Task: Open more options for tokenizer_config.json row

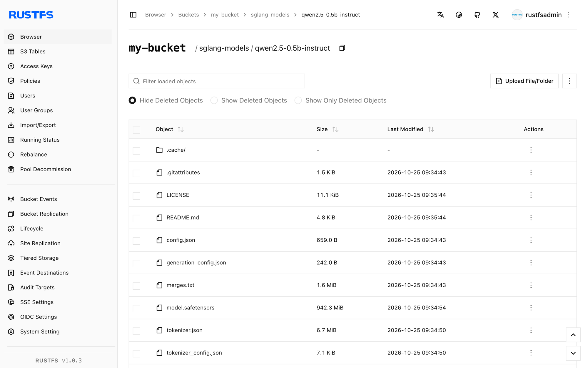Action: pyautogui.click(x=531, y=353)
